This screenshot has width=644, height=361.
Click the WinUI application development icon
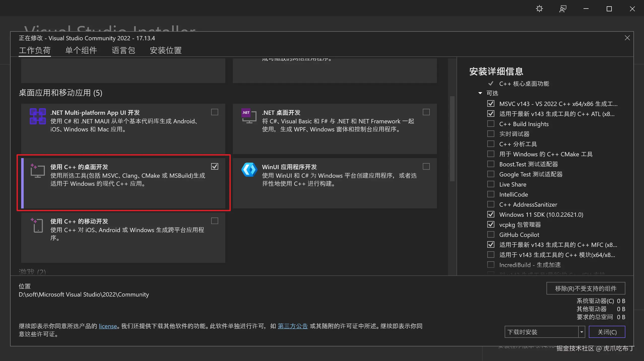coord(249,170)
